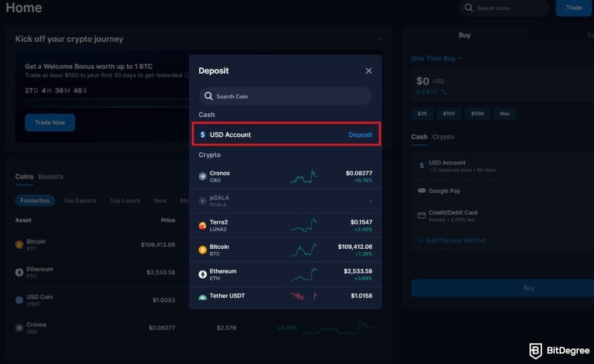Click the Tether coin icon in Deposit dialog
Viewport: 594px width, 364px height.
[x=202, y=297]
